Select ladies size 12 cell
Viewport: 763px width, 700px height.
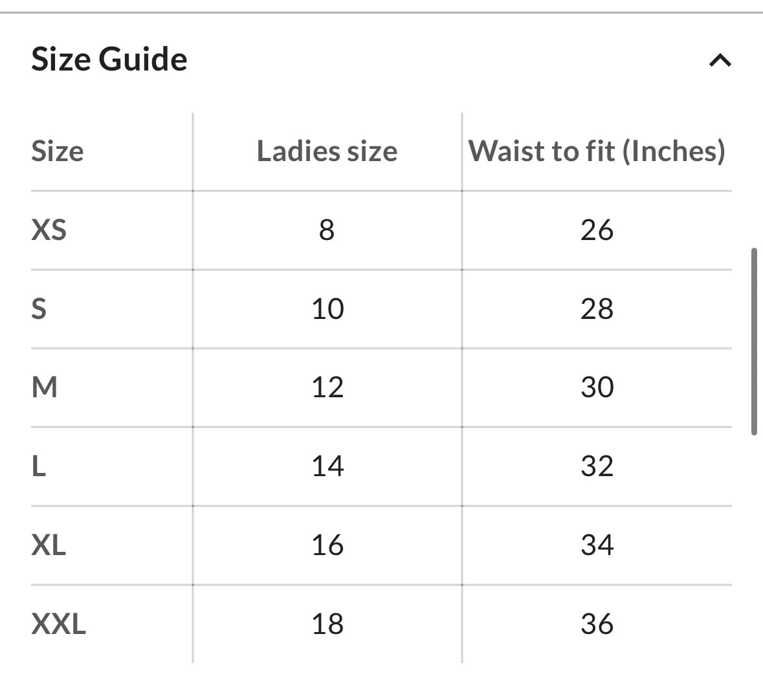click(x=328, y=387)
